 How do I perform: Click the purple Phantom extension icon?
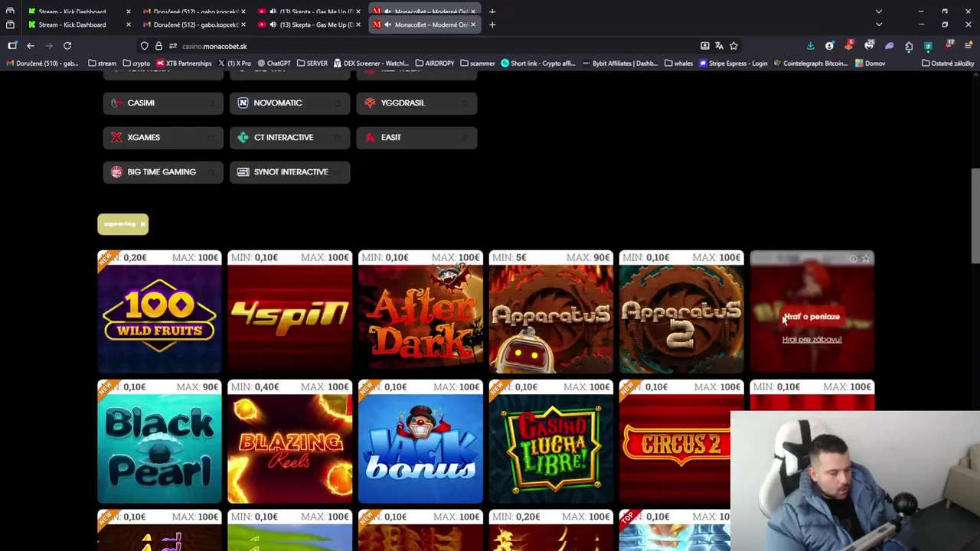coord(889,46)
